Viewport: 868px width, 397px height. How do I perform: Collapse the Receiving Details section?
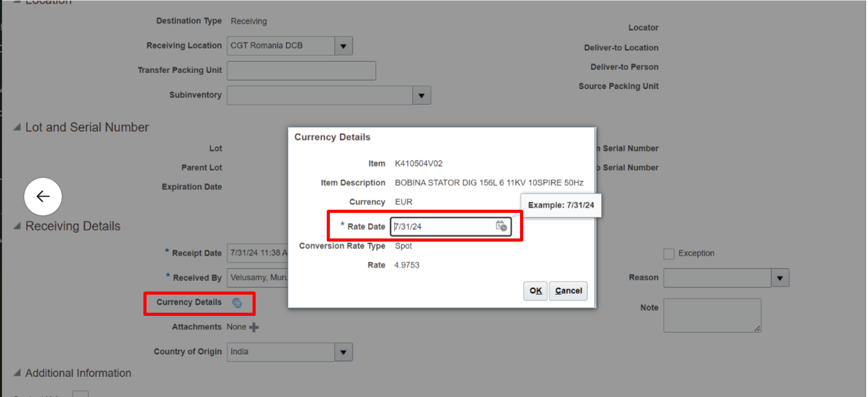[x=16, y=226]
